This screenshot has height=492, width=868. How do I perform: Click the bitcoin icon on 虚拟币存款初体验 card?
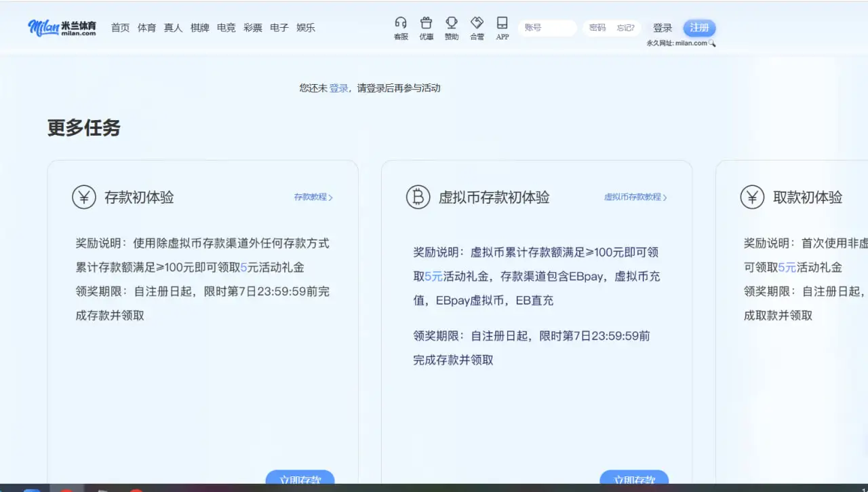coord(418,197)
